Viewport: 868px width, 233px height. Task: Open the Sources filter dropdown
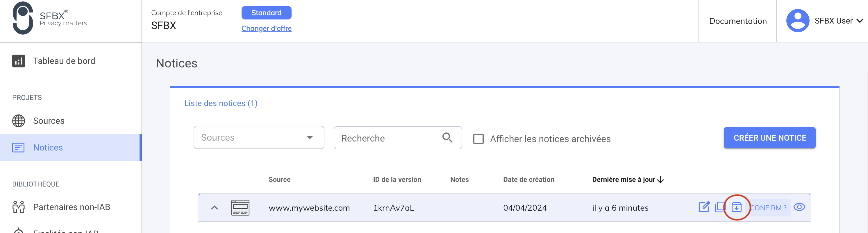tap(258, 137)
